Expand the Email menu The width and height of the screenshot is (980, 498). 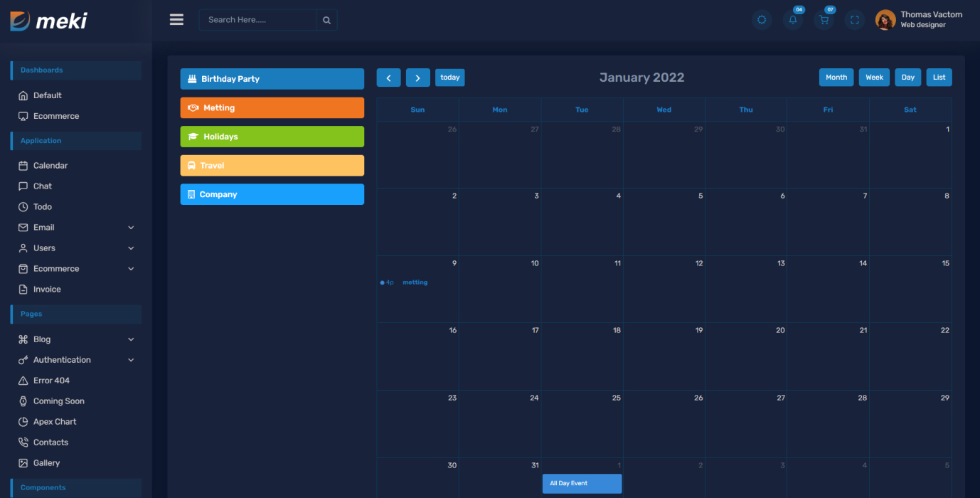[44, 227]
